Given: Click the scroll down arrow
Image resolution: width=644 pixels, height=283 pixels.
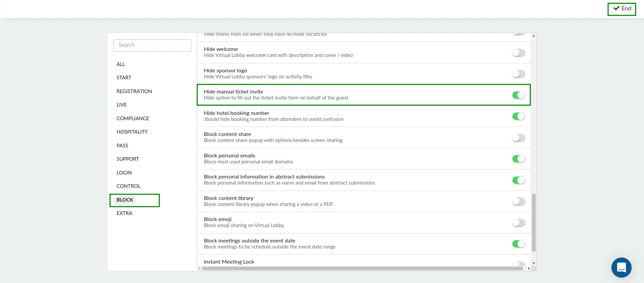Looking at the screenshot, I should point(534,264).
